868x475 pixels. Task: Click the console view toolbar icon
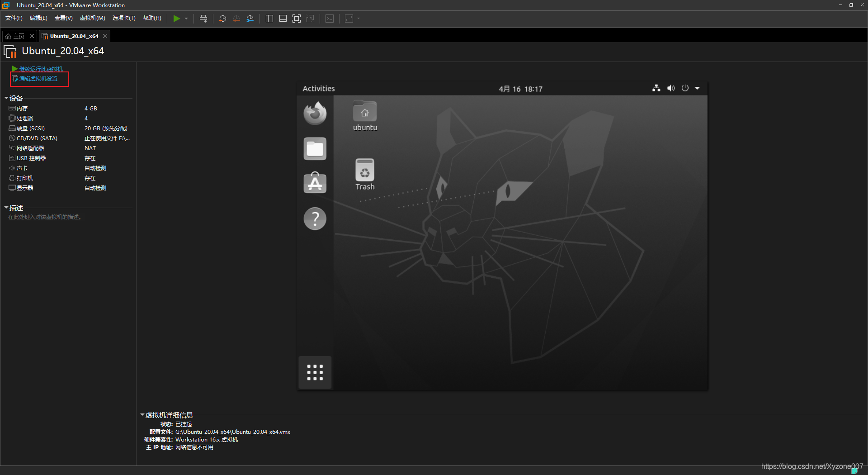point(330,19)
